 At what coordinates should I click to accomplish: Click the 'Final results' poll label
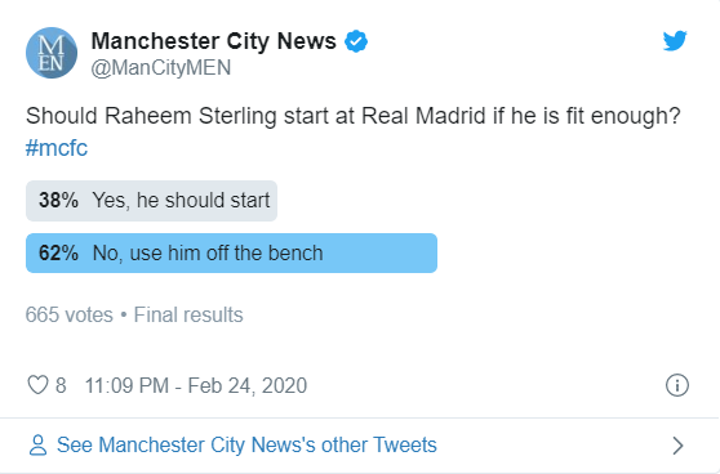[x=188, y=315]
